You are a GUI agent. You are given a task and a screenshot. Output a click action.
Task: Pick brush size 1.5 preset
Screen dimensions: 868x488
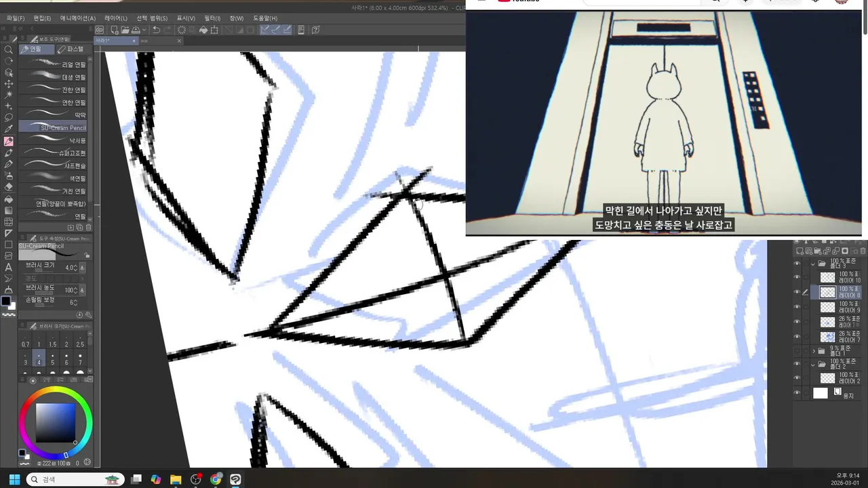52,340
